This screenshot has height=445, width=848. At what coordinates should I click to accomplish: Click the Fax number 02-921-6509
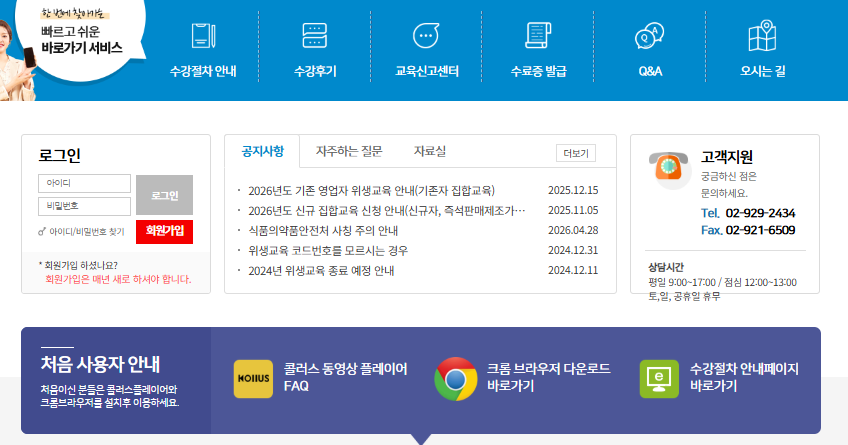[x=760, y=230]
